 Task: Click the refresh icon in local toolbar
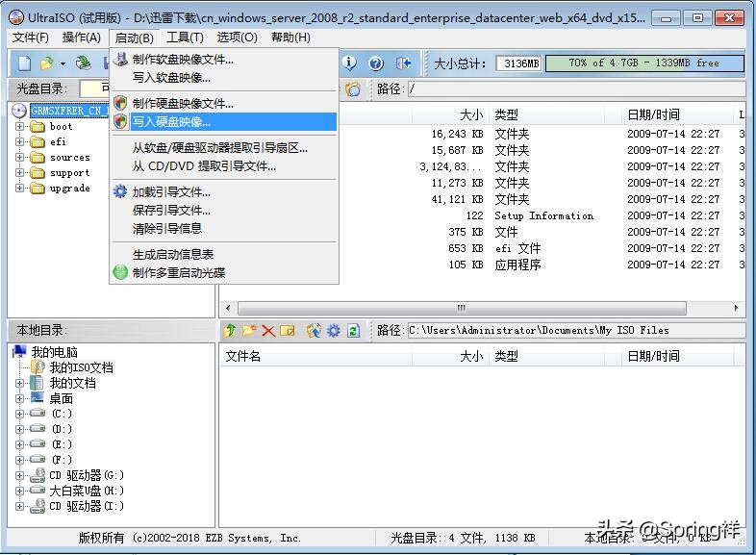click(353, 330)
